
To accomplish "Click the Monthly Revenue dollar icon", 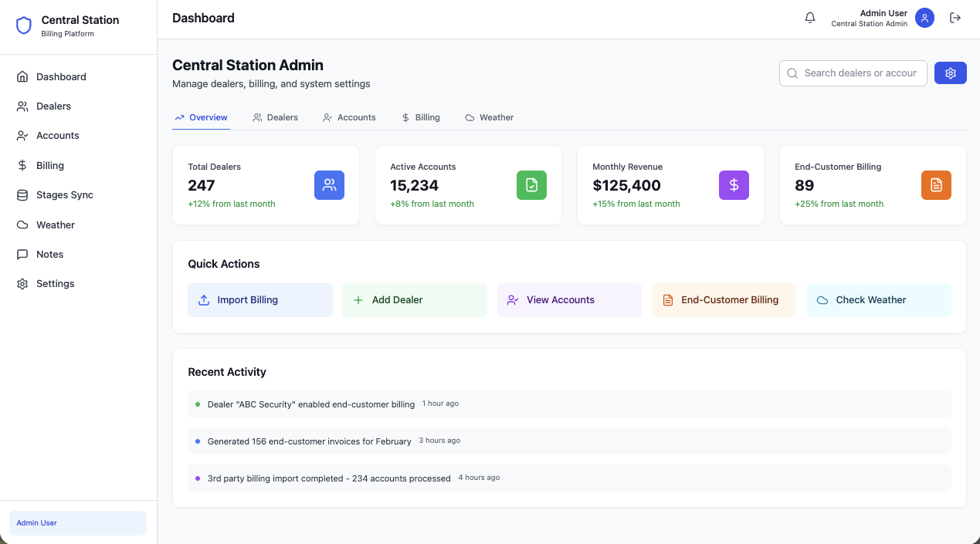I will point(734,185).
